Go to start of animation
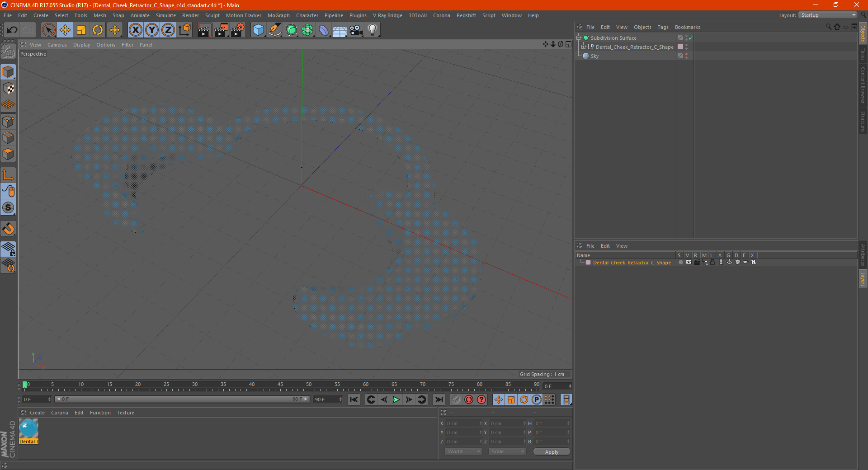868x470 pixels. pos(354,399)
